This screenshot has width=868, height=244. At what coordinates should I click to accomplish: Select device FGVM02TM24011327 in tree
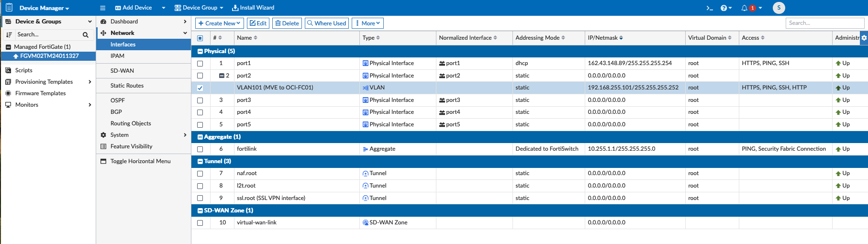[x=48, y=56]
